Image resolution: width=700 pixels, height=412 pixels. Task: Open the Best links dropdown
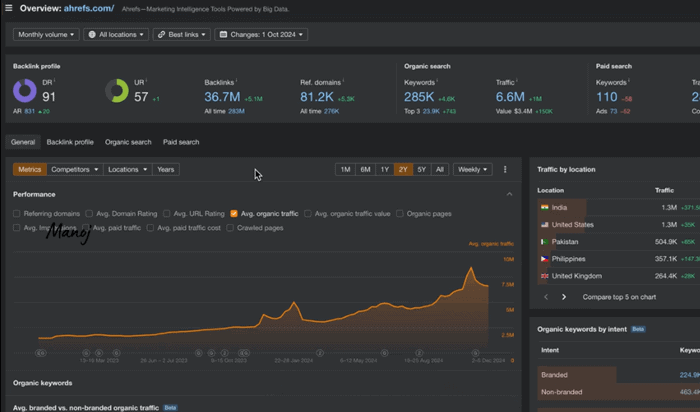point(182,34)
